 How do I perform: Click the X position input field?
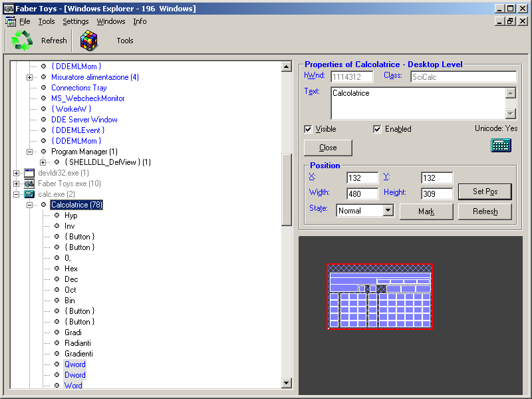pyautogui.click(x=362, y=178)
